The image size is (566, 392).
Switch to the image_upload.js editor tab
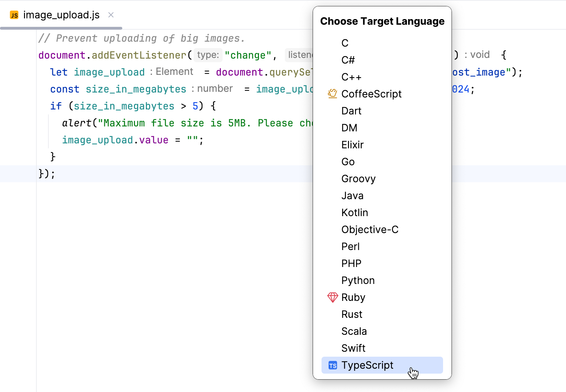(x=61, y=15)
